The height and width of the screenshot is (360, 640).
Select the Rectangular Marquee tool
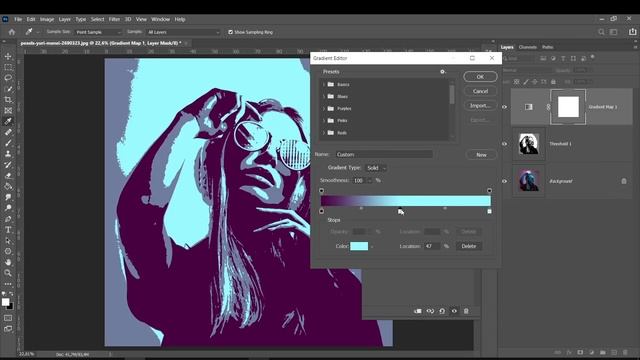8,67
